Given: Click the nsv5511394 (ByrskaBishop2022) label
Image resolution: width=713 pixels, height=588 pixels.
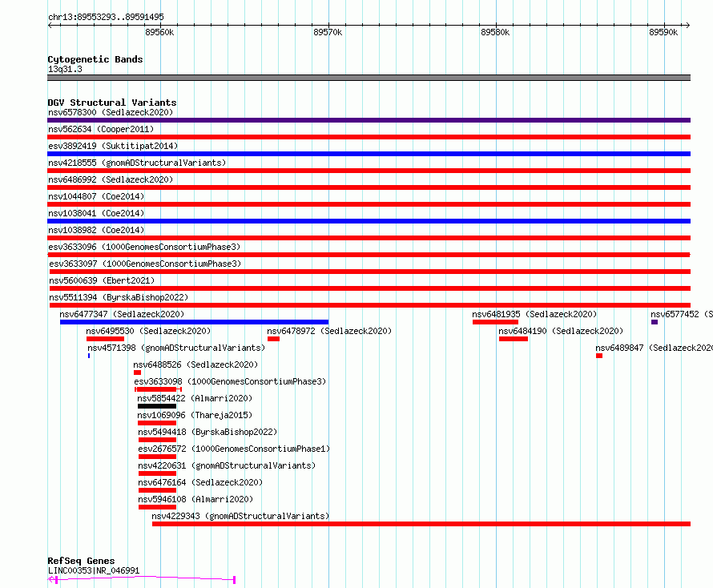Looking at the screenshot, I should pyautogui.click(x=119, y=297).
